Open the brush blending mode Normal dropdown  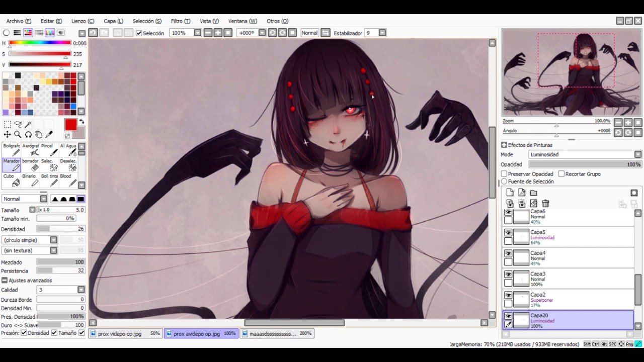pos(43,199)
